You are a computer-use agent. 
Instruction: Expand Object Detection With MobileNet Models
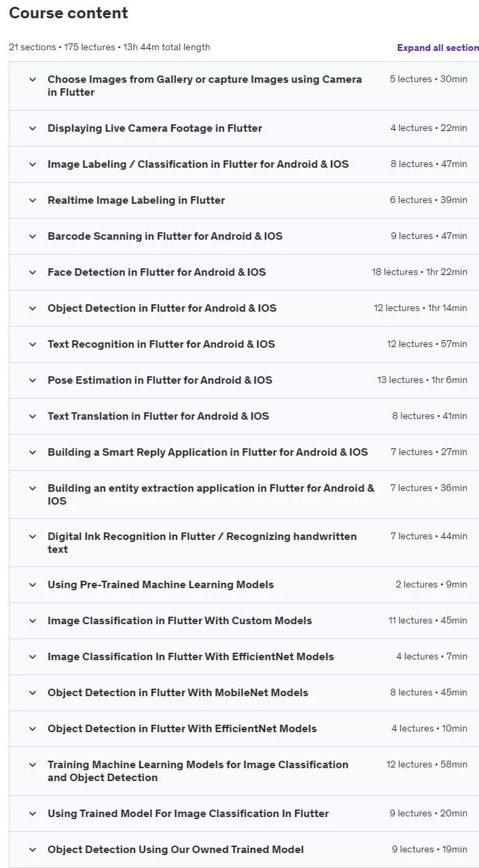(x=244, y=693)
